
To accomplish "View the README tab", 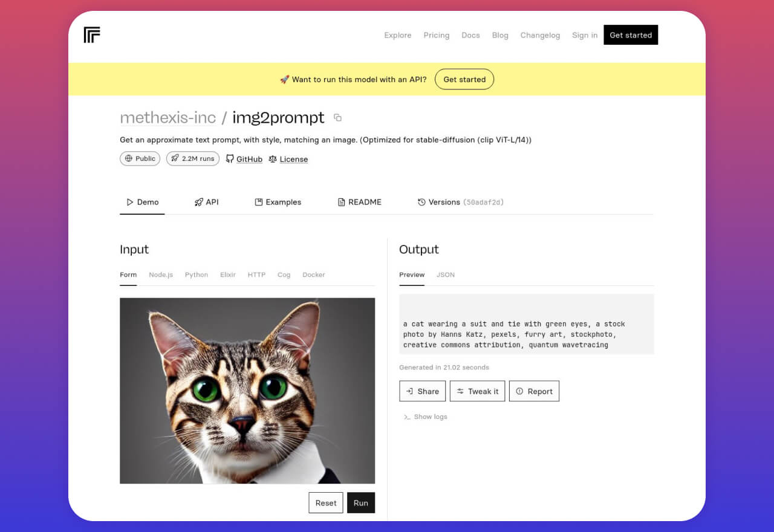I will [359, 202].
